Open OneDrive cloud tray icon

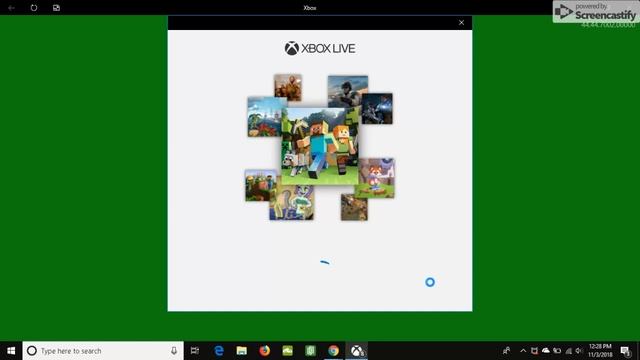(545, 351)
